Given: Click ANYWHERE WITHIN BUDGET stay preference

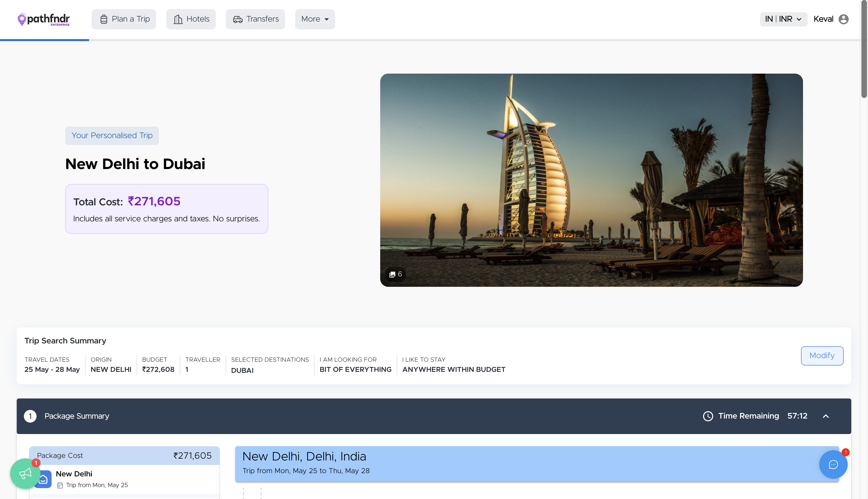Looking at the screenshot, I should click(454, 370).
